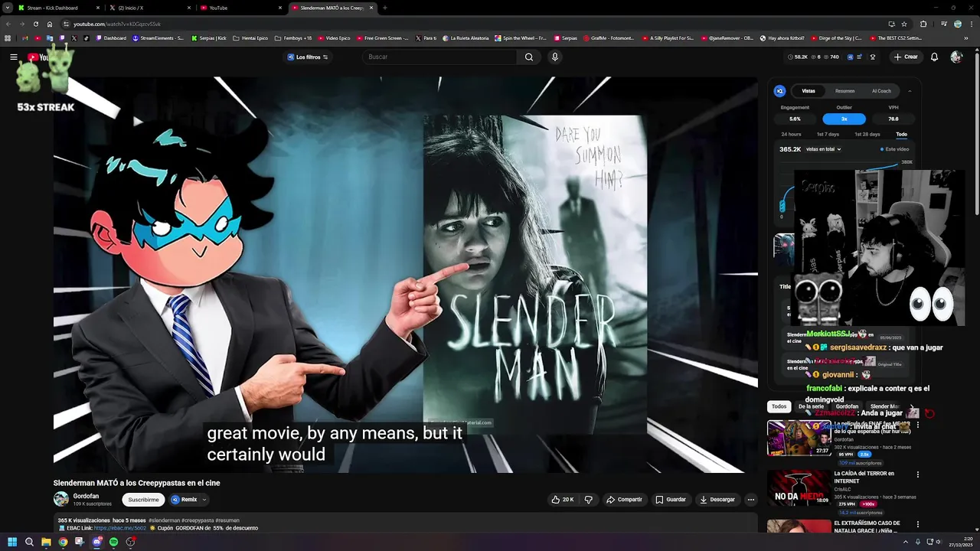
Task: Show the hidden system tray icons
Action: (x=906, y=542)
